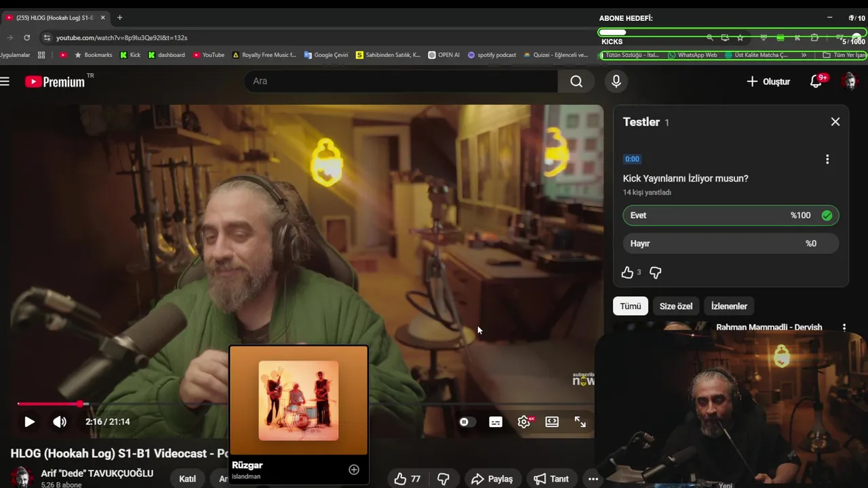Image resolution: width=868 pixels, height=488 pixels.
Task: Dislike the quiz with thumbs down
Action: click(x=655, y=272)
